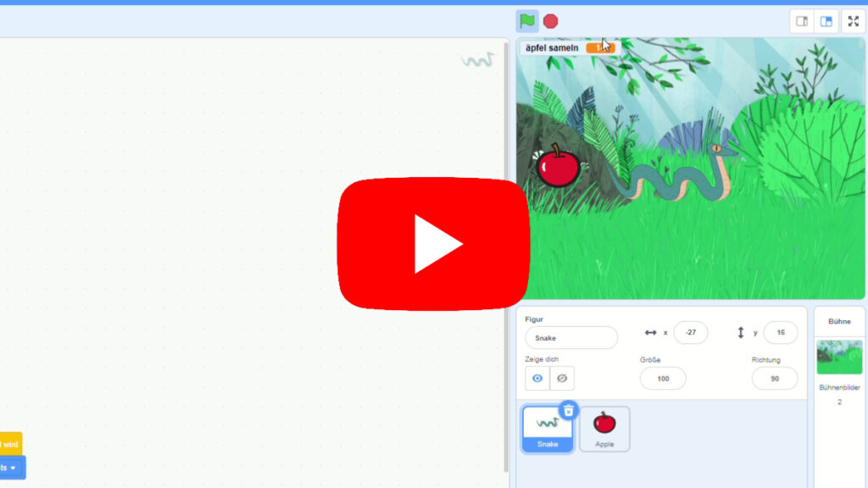The width and height of the screenshot is (868, 488).
Task: Select the Bühne backdrop thumbnail
Action: (x=839, y=357)
